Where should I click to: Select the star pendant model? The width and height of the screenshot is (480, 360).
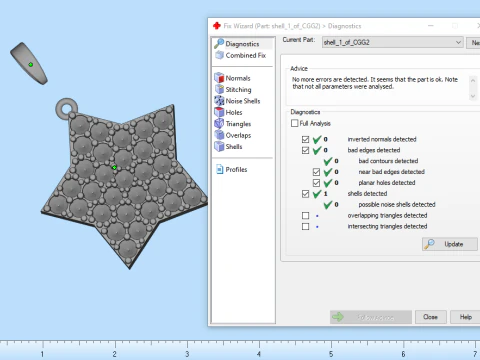123,182
